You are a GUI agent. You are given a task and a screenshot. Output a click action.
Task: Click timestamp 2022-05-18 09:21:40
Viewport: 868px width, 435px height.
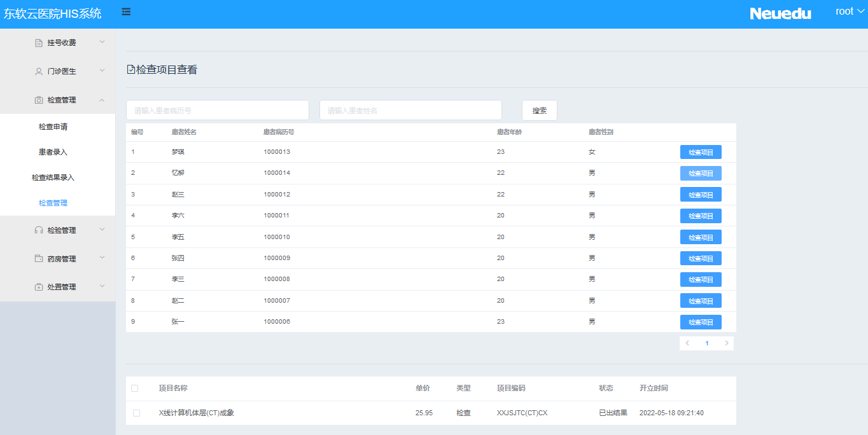(671, 413)
